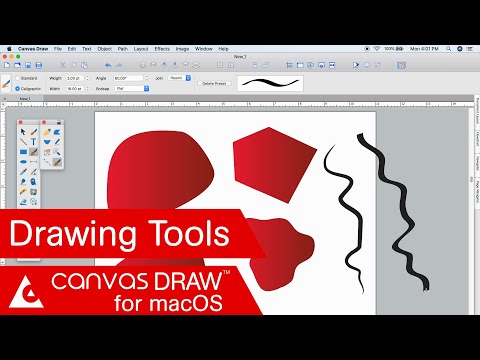The width and height of the screenshot is (480, 360).
Task: Open the Window menu
Action: click(204, 49)
